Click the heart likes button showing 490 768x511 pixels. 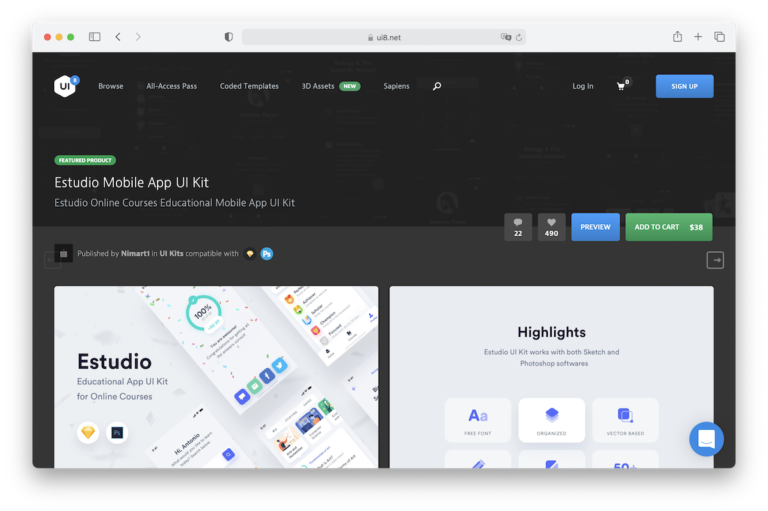pyautogui.click(x=551, y=227)
